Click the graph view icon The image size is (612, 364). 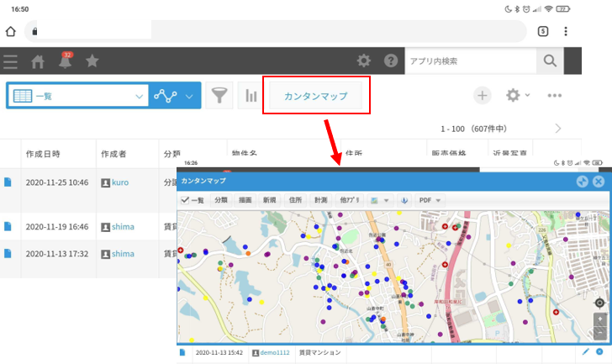point(165,96)
